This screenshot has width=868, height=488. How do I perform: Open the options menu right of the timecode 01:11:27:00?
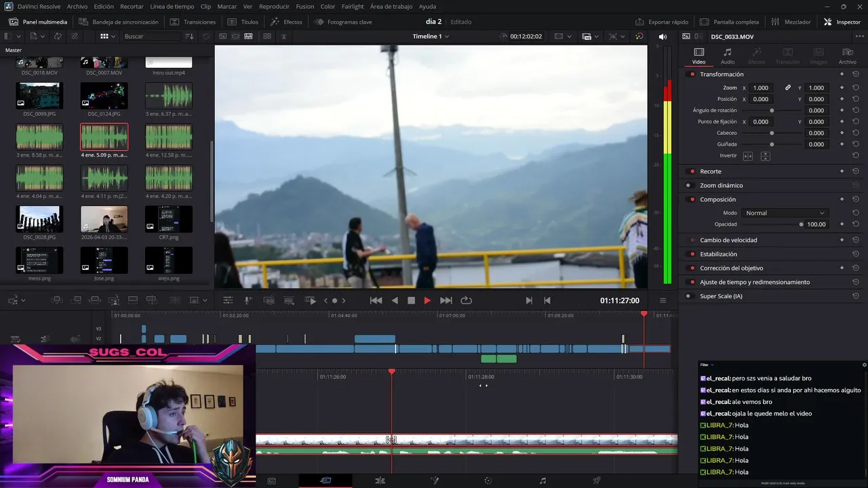point(663,300)
